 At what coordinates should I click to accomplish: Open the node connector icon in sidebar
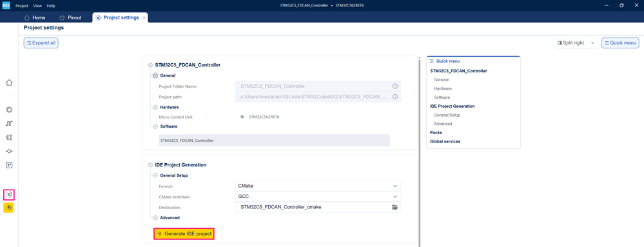tap(9, 152)
